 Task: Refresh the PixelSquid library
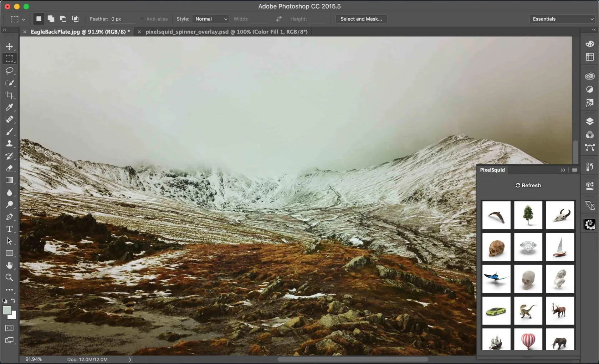[x=528, y=185]
